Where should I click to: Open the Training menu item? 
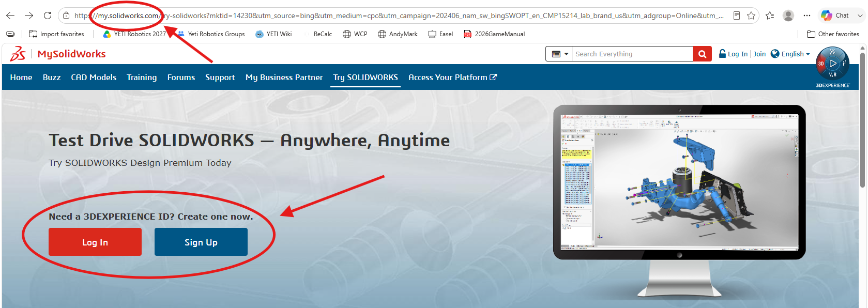point(142,78)
